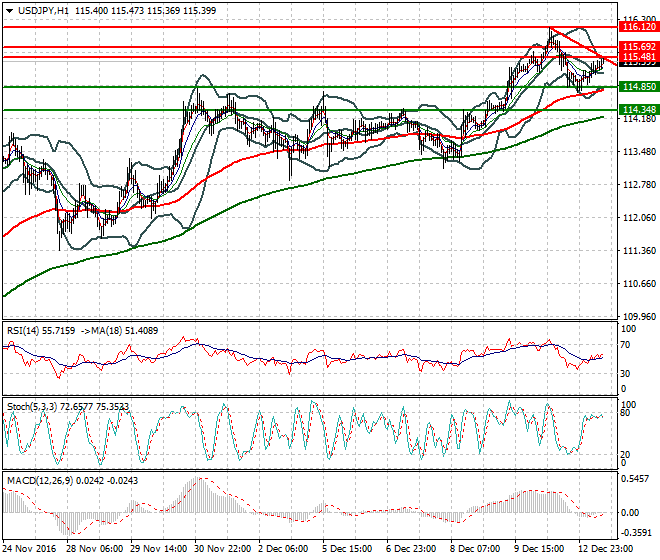Click the 110.660 price scale value
The height and width of the screenshot is (560, 660).
tap(639, 284)
